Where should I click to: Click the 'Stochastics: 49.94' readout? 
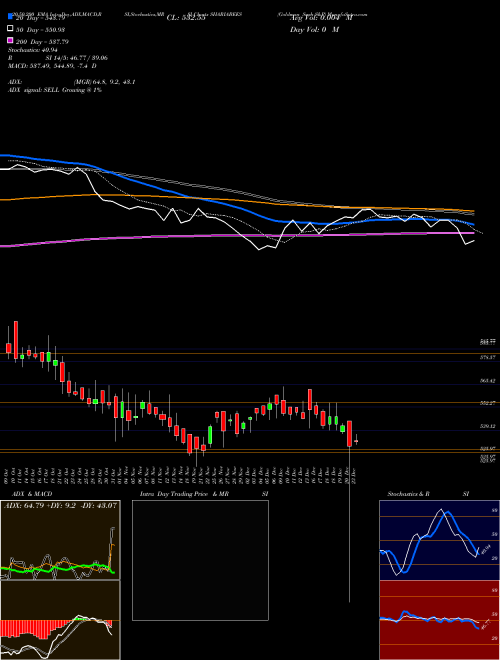point(32,50)
